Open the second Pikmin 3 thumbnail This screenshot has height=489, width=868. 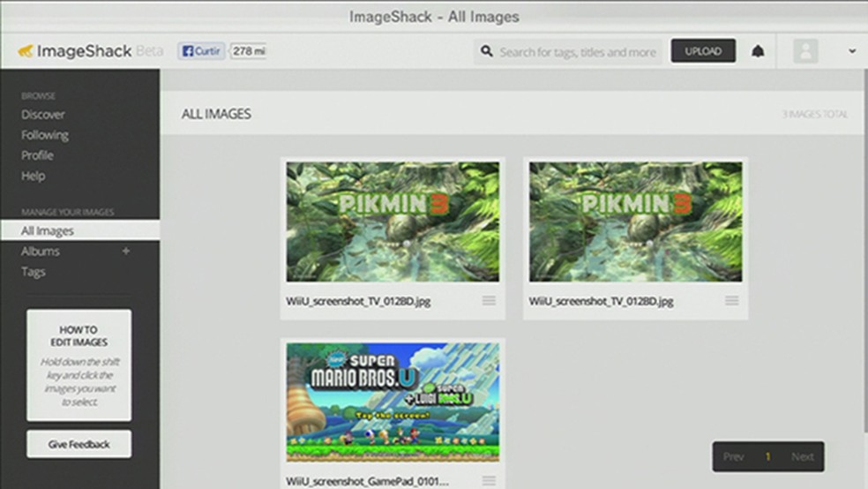635,222
